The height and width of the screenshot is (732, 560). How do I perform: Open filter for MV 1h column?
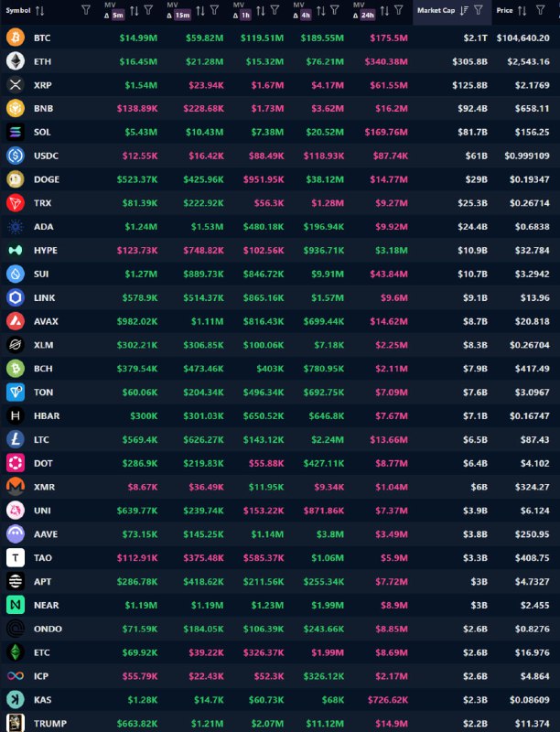pos(275,10)
